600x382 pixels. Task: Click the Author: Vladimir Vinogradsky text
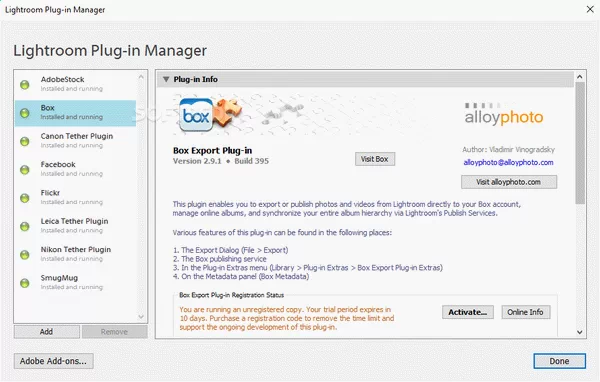[x=508, y=150]
